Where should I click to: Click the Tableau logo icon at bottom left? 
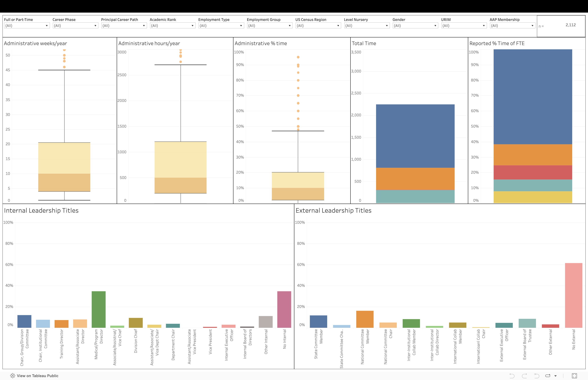point(13,376)
